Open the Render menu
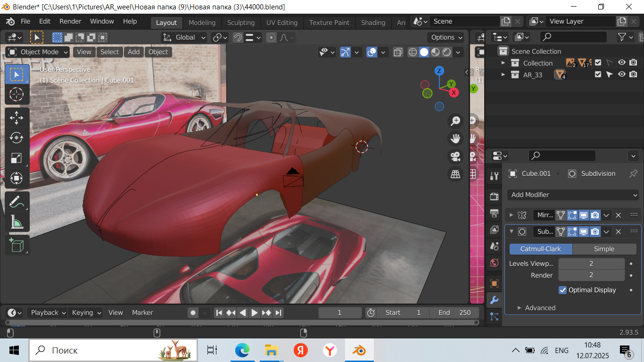The height and width of the screenshot is (362, 644). [70, 21]
